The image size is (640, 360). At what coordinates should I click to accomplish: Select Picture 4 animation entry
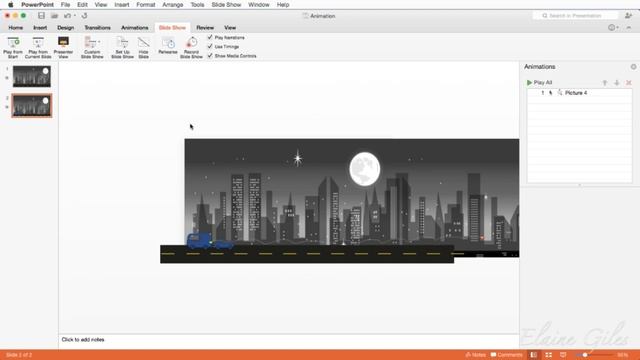coord(580,93)
